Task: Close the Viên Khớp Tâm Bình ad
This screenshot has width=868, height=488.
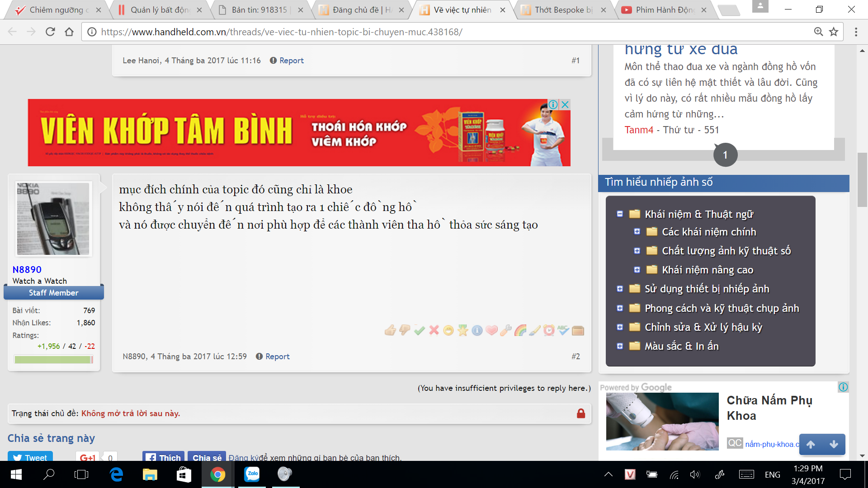Action: 565,104
